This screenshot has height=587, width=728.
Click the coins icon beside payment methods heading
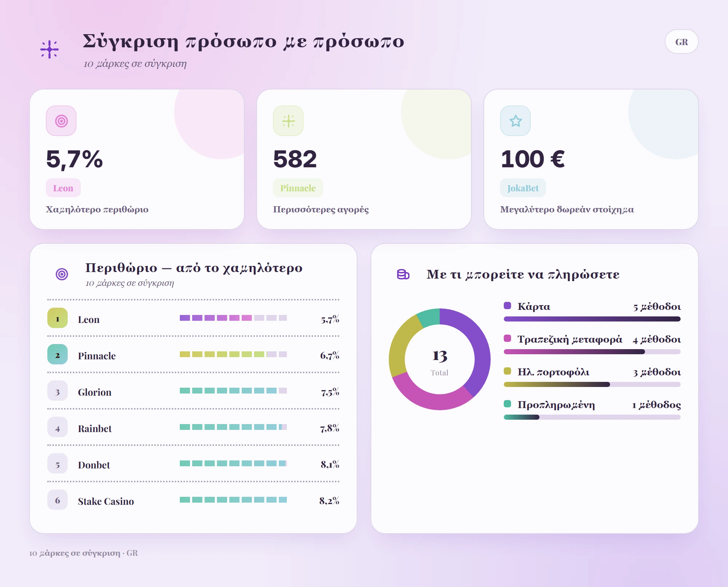[403, 274]
